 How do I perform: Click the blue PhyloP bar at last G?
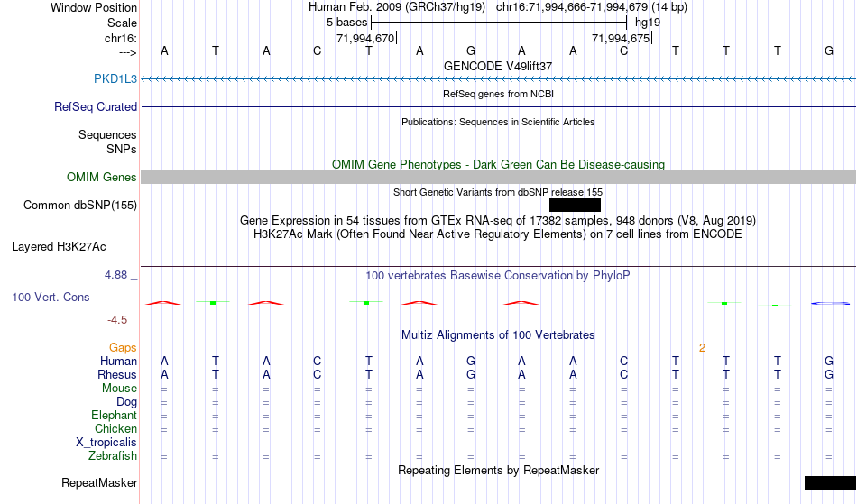point(830,303)
